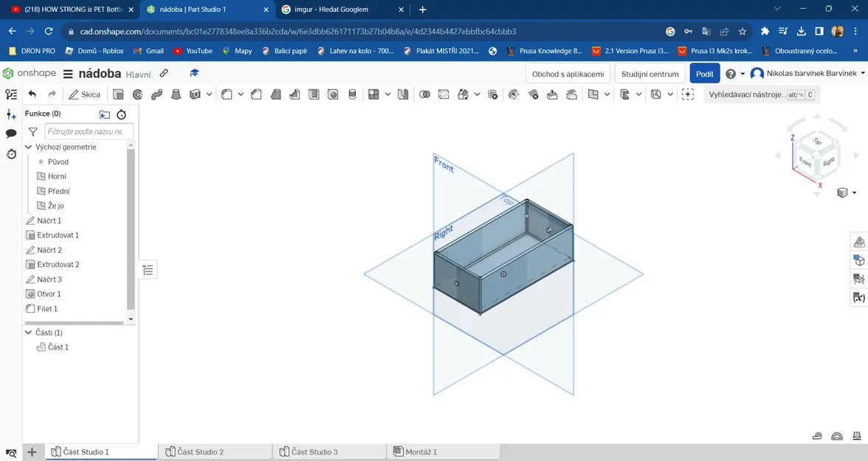Start a new sketch with Skica
Viewport: 868px width, 461px height.
85,94
